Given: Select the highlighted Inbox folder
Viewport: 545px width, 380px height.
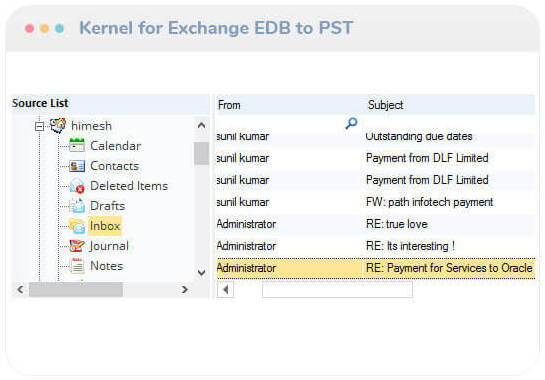Looking at the screenshot, I should 105,226.
